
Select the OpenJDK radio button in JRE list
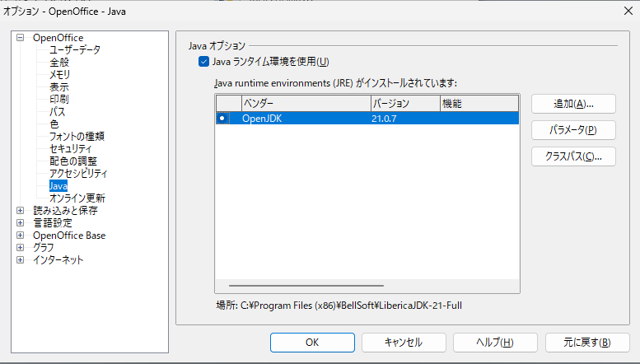222,119
